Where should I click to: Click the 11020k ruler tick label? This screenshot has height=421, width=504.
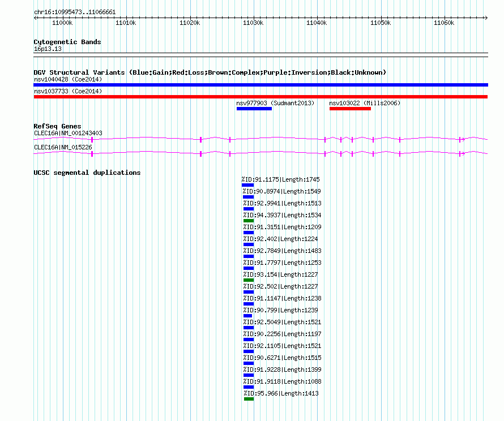190,23
